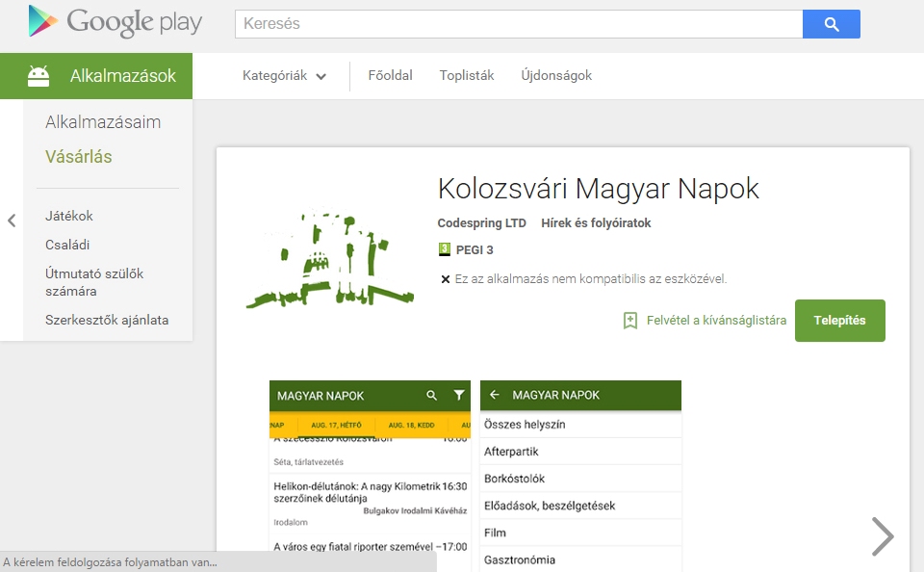This screenshot has height=572, width=924.
Task: Click AUG. 18, KEDD date tab
Action: coord(411,425)
